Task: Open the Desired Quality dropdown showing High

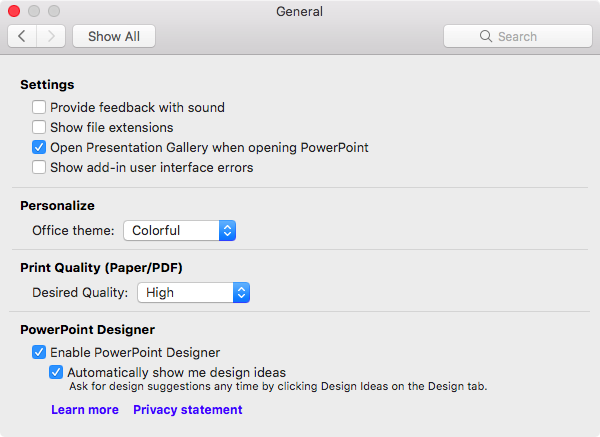Action: coord(194,293)
